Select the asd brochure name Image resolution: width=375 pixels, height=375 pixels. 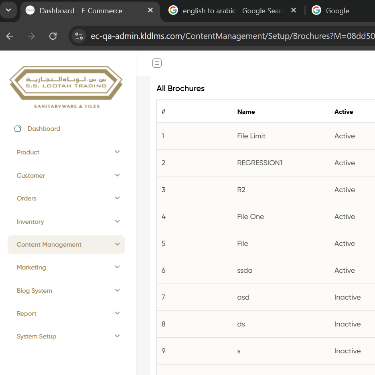243,297
